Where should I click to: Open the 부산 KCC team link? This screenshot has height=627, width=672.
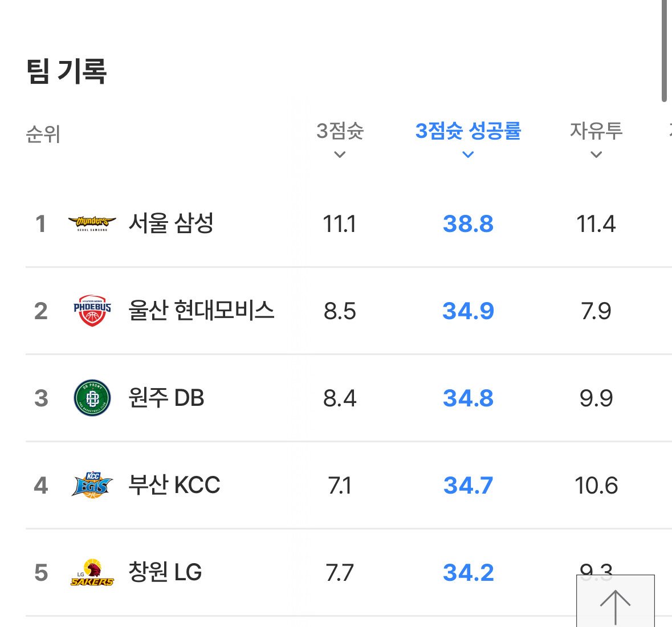(x=174, y=485)
